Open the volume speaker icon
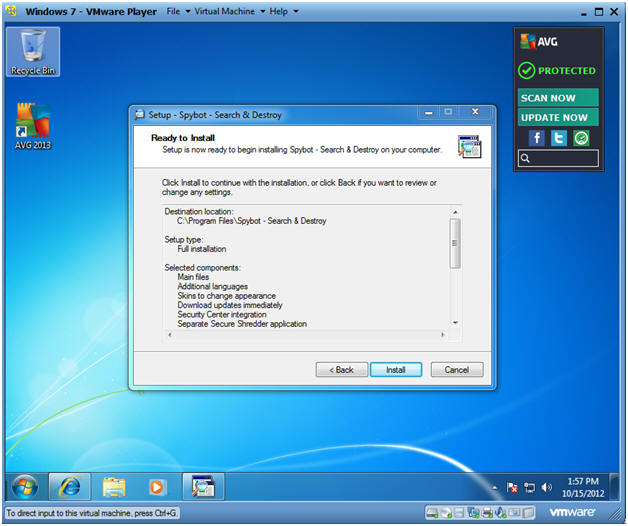 546,488
